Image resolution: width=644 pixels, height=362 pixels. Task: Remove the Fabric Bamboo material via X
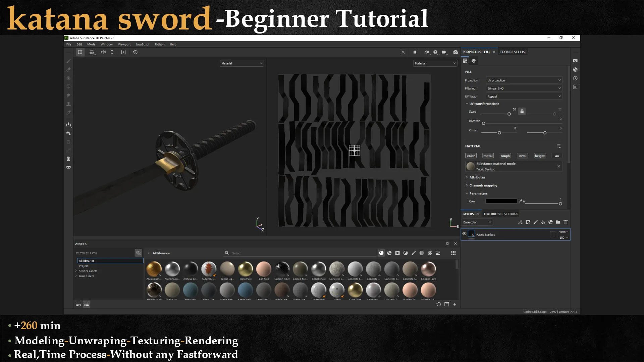pyautogui.click(x=559, y=166)
